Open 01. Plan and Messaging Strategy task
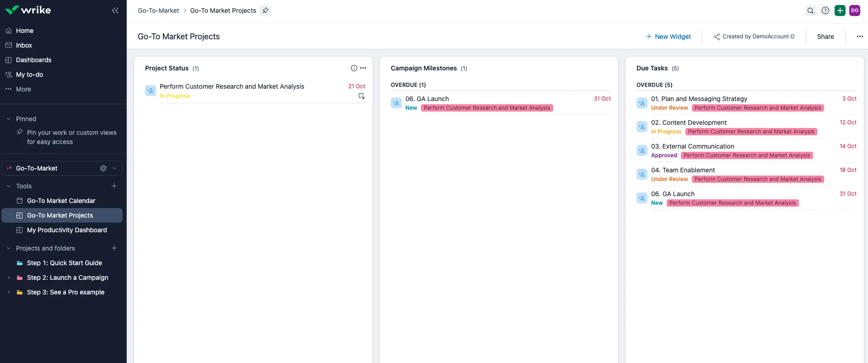This screenshot has height=363, width=868. [x=699, y=99]
